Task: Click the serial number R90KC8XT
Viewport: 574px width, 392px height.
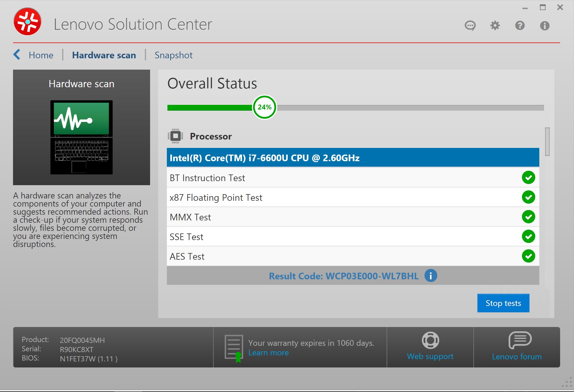Action: 76,350
